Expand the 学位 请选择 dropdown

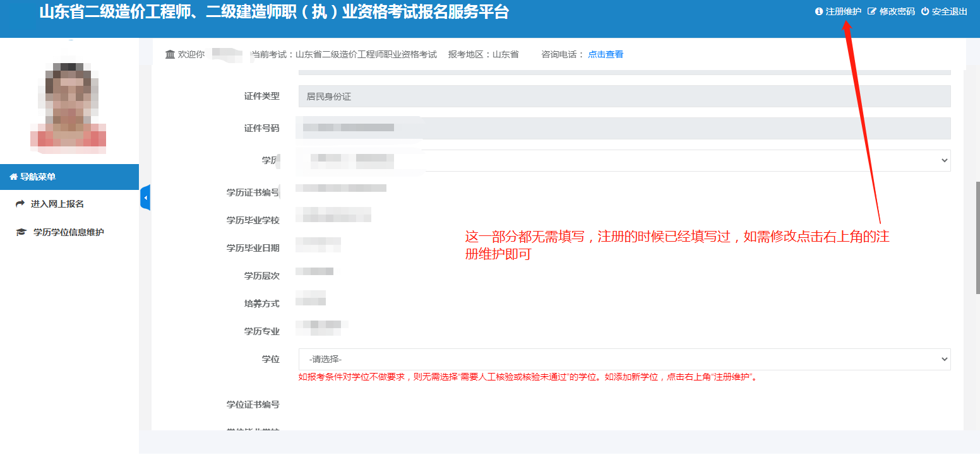[x=624, y=359]
